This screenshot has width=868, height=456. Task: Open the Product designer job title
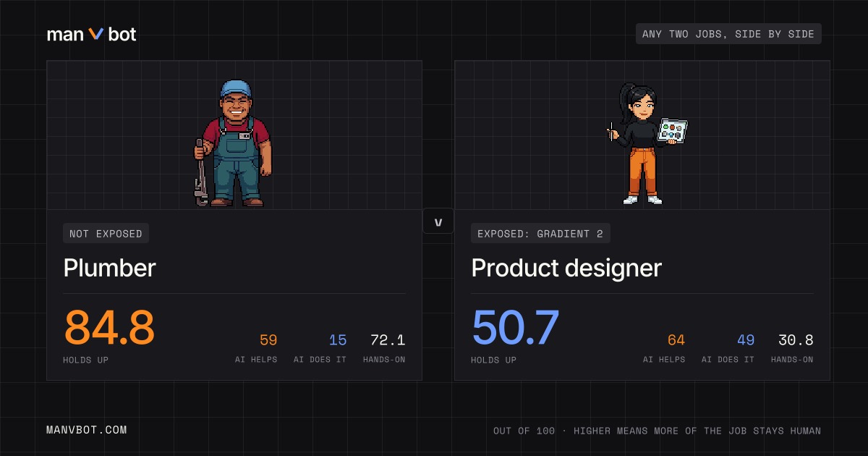[566, 269]
